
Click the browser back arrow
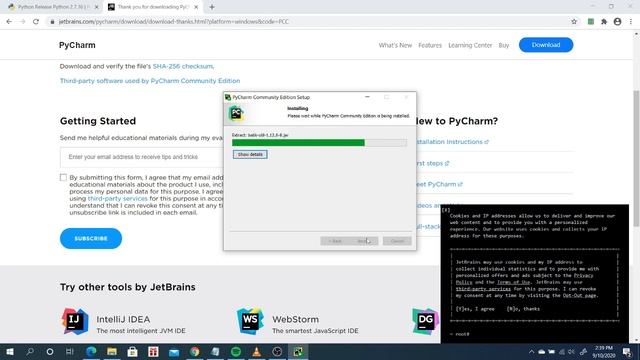pyautogui.click(x=9, y=22)
